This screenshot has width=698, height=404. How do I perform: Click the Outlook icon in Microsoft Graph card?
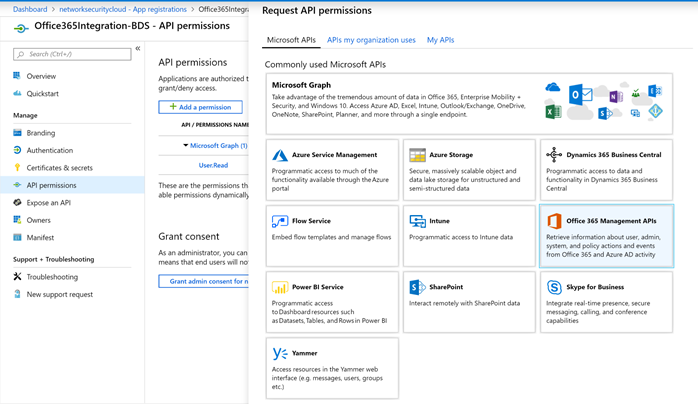(580, 95)
